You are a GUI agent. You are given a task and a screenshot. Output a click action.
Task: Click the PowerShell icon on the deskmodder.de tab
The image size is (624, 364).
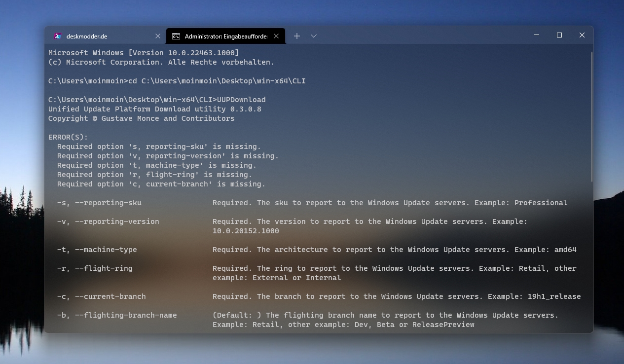[x=58, y=36]
